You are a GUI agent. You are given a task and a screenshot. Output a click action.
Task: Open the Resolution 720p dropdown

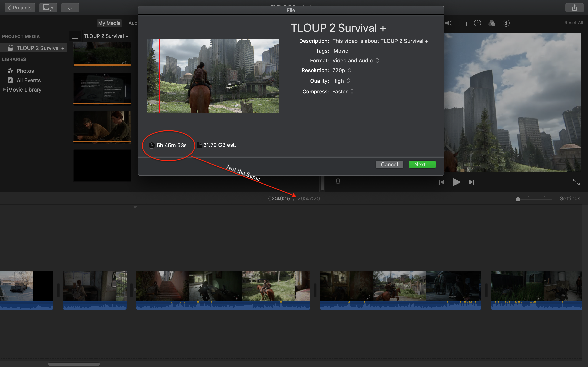click(342, 70)
